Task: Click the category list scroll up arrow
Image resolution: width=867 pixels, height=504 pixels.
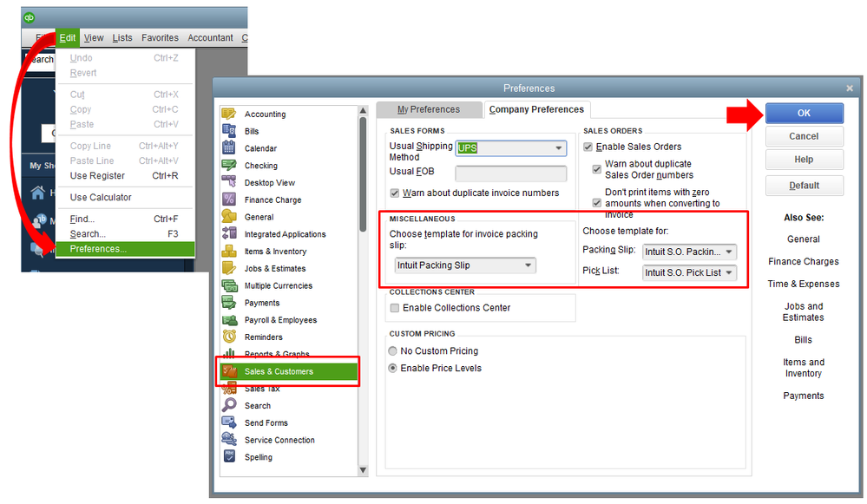Action: tap(363, 110)
